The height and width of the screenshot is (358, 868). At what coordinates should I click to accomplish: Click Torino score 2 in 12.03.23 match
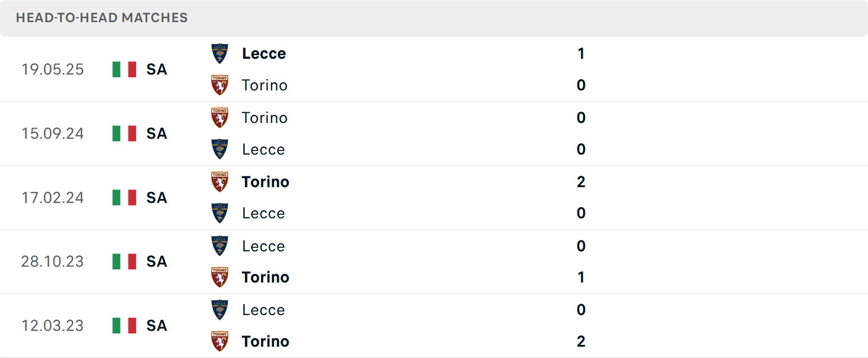[581, 341]
